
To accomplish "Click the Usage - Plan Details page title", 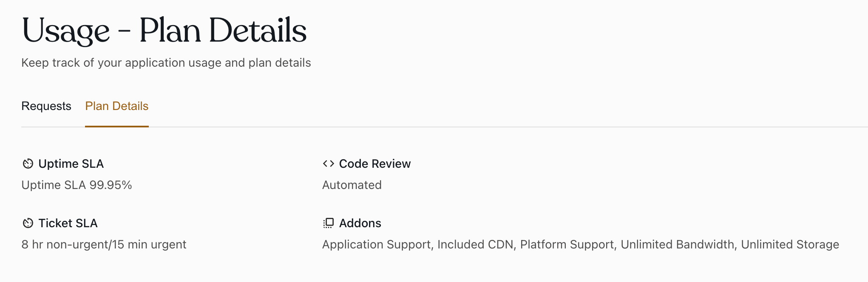I will tap(164, 29).
